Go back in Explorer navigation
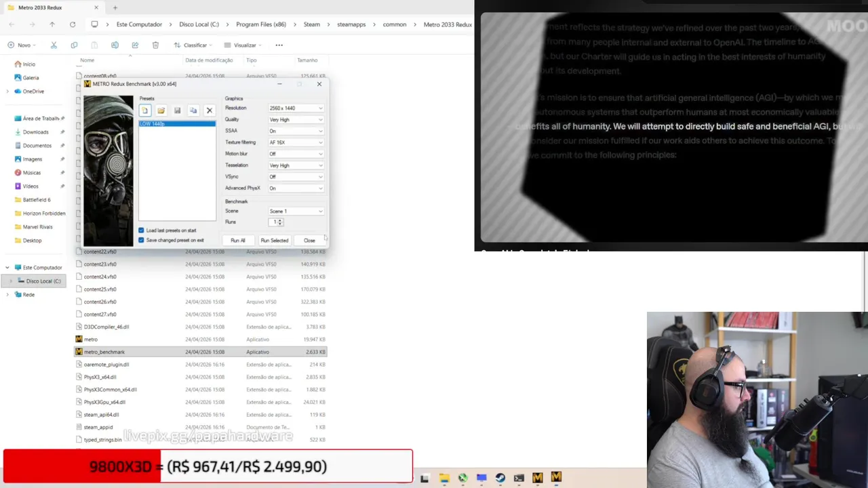Screen dimensions: 868x488 (x=12, y=24)
